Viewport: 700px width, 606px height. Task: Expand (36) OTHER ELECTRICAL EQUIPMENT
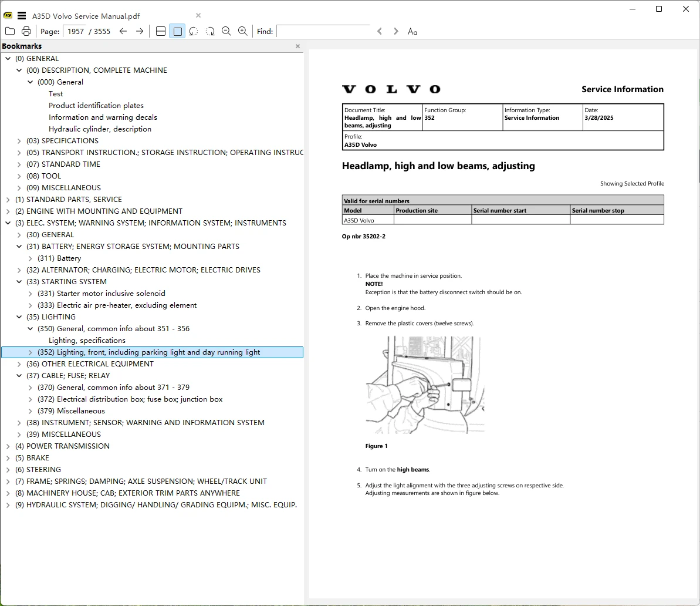tap(19, 364)
